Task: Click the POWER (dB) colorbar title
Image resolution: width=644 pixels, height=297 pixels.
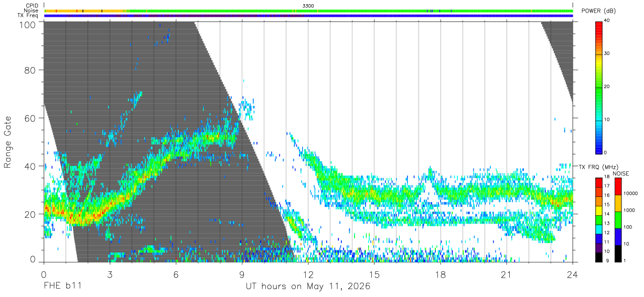Action: pos(598,11)
